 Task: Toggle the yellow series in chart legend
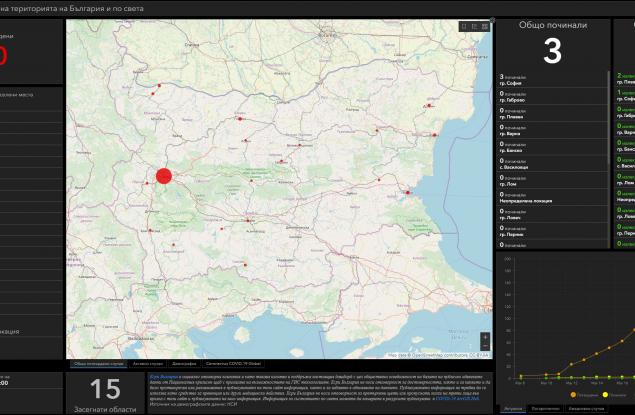pyautogui.click(x=604, y=395)
